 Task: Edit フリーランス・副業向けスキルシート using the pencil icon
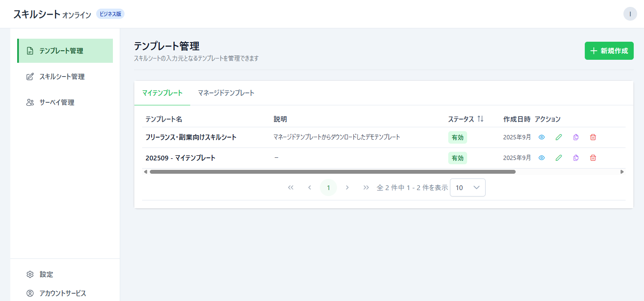point(559,137)
